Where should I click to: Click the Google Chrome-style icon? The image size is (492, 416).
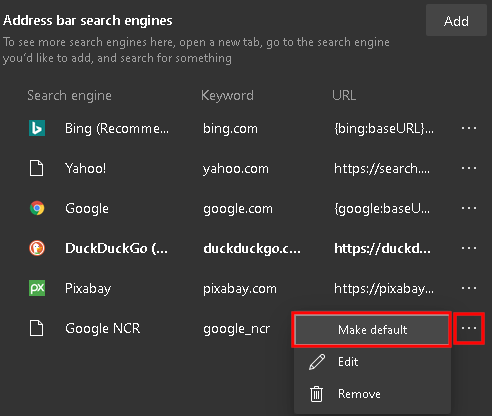coord(37,208)
